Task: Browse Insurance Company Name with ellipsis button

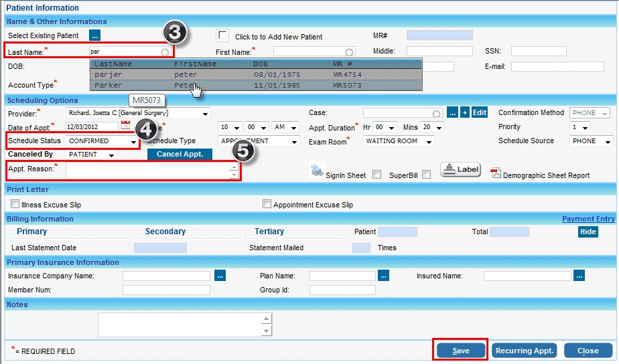Action: click(x=219, y=275)
